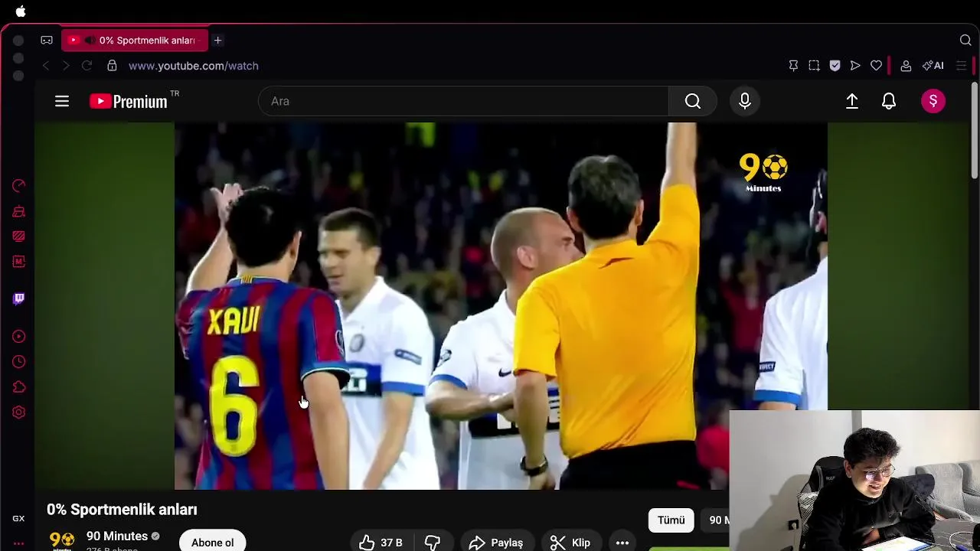
Task: Open sidebar three-dots setup menu
Action: (x=18, y=543)
